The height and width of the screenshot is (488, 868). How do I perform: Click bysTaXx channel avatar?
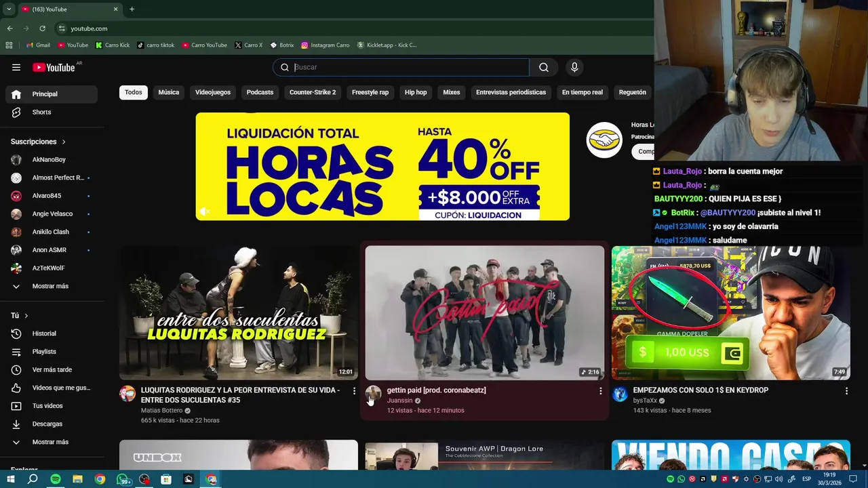[x=620, y=394]
